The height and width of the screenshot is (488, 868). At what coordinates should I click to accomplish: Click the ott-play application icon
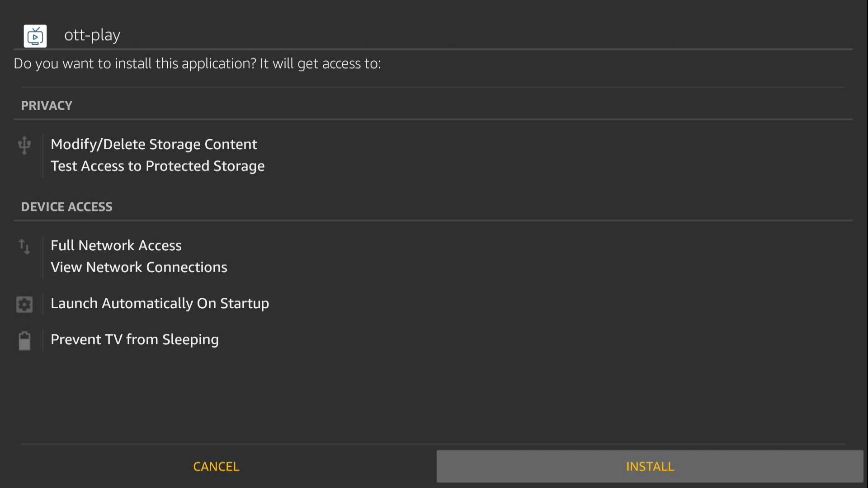(x=35, y=36)
